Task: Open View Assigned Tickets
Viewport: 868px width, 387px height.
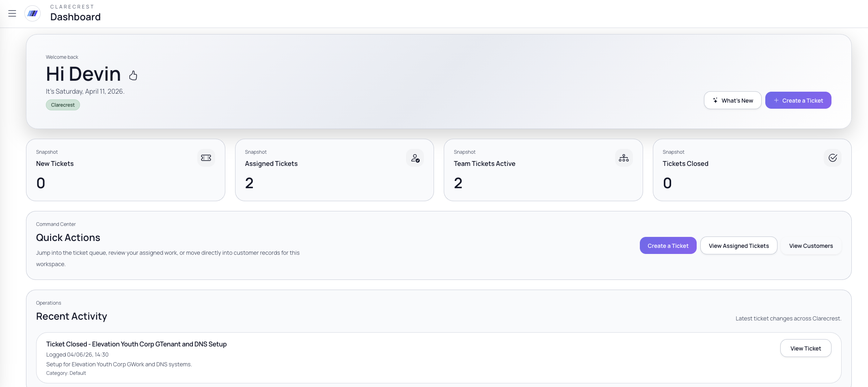Action: tap(738, 246)
